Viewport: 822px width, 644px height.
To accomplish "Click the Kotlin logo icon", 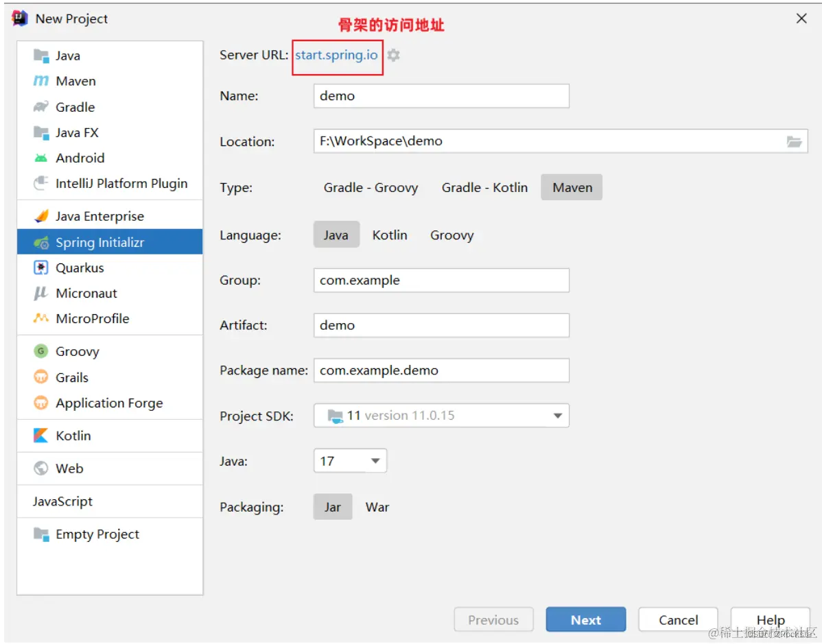I will pos(41,436).
